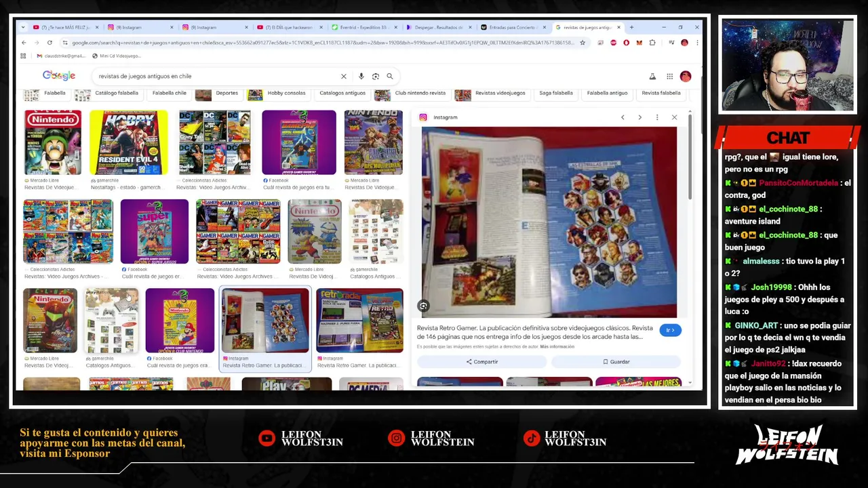The width and height of the screenshot is (868, 488).
Task: Select the 'Saga falabella' filter chip
Action: (555, 94)
